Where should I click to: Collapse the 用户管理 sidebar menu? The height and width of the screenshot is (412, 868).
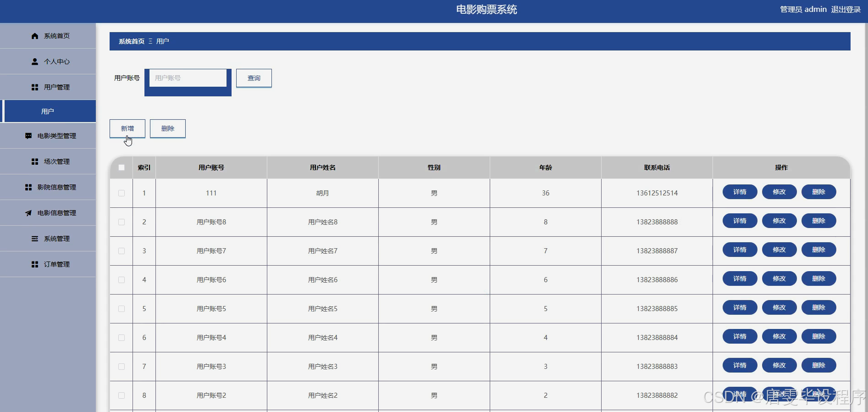coord(48,87)
